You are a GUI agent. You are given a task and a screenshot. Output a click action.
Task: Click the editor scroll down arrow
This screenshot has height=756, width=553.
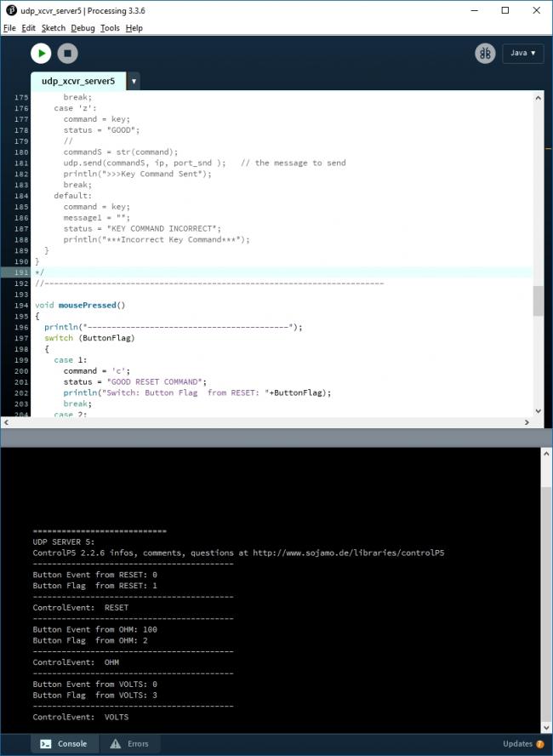(x=538, y=411)
